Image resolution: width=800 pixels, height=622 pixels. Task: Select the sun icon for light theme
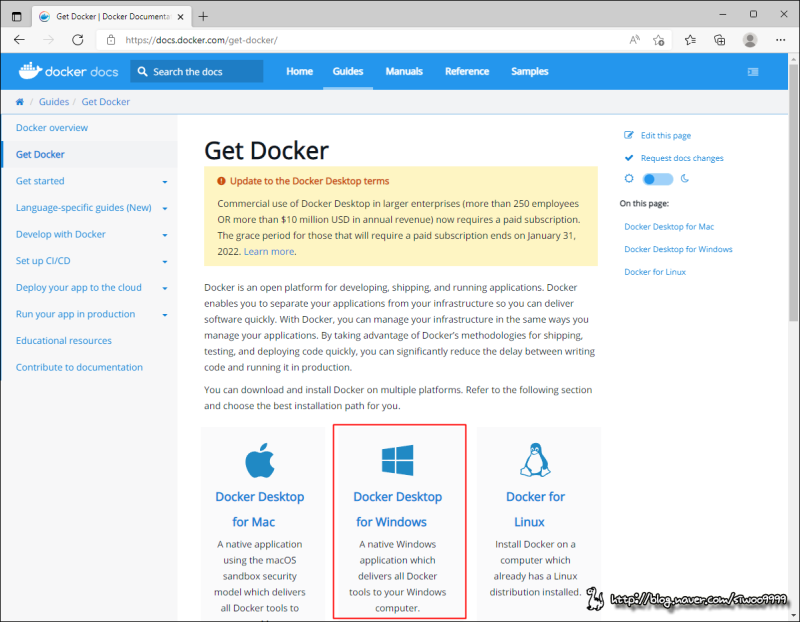pos(629,176)
